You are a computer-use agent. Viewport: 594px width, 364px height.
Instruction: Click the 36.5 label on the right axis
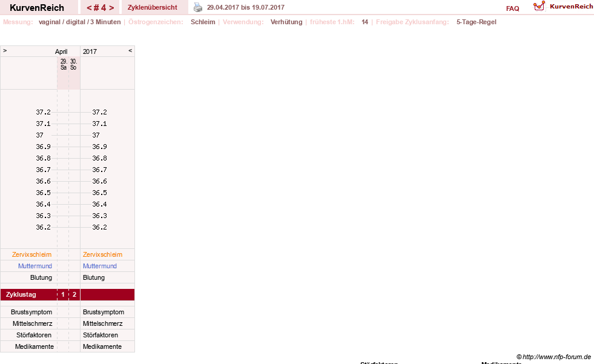99,193
